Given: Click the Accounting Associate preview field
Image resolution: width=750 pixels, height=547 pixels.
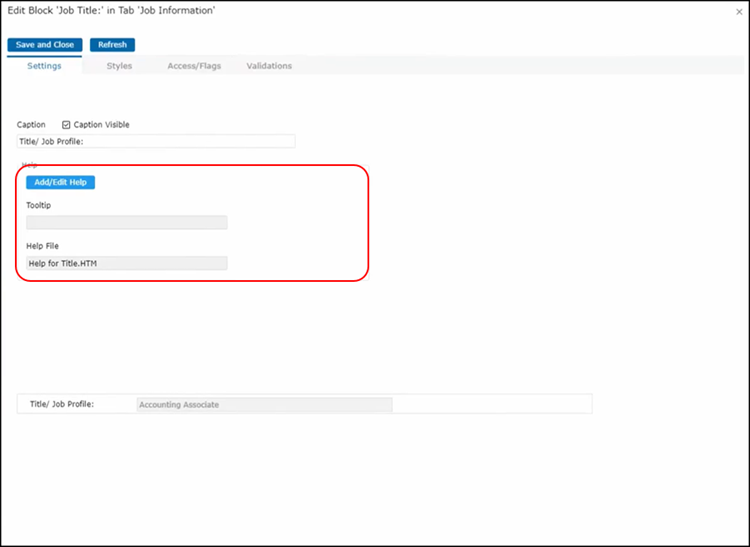Looking at the screenshot, I should [264, 405].
